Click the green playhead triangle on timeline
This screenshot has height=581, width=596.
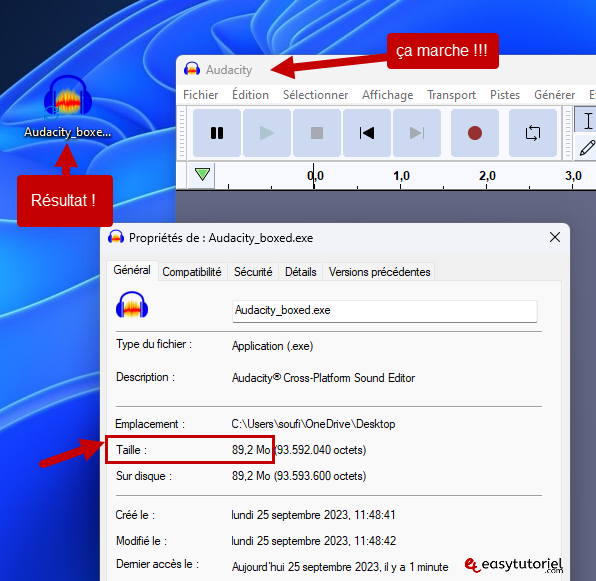click(x=202, y=175)
